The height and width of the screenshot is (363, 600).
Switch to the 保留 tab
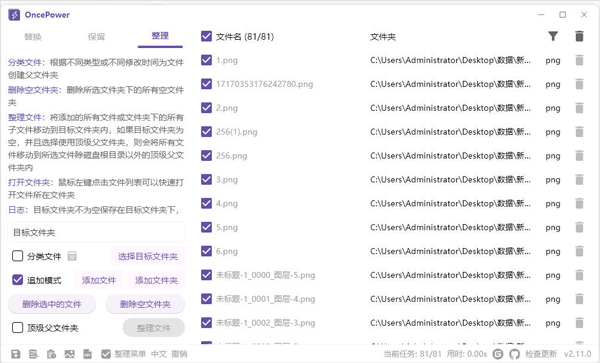96,37
